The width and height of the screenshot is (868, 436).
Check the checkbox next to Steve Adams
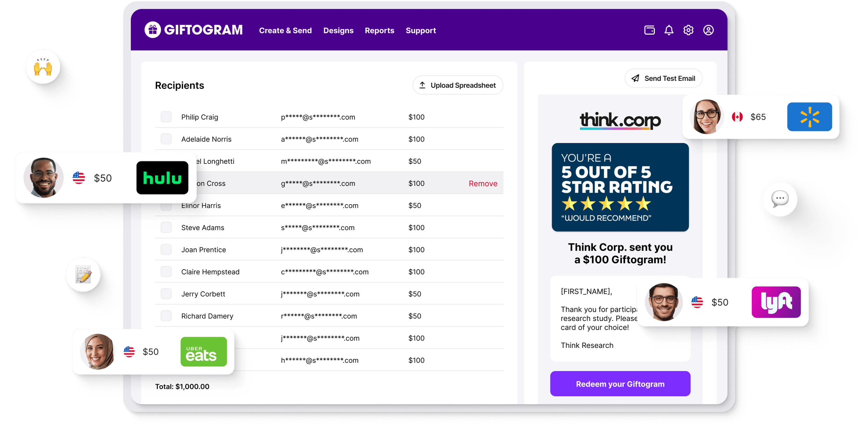(x=166, y=227)
